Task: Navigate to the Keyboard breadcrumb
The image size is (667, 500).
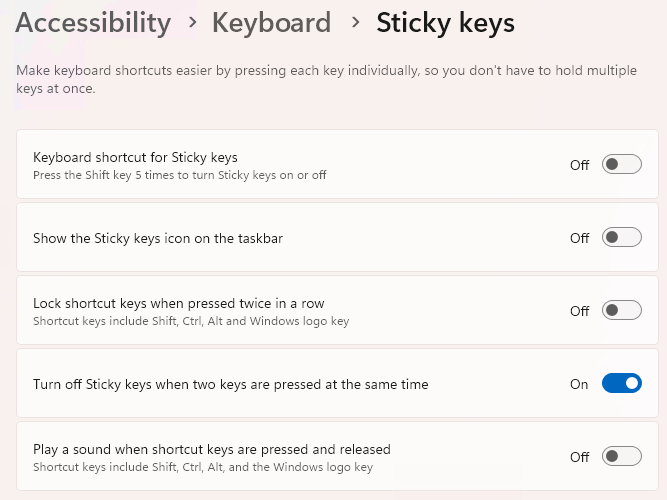Action: [271, 23]
